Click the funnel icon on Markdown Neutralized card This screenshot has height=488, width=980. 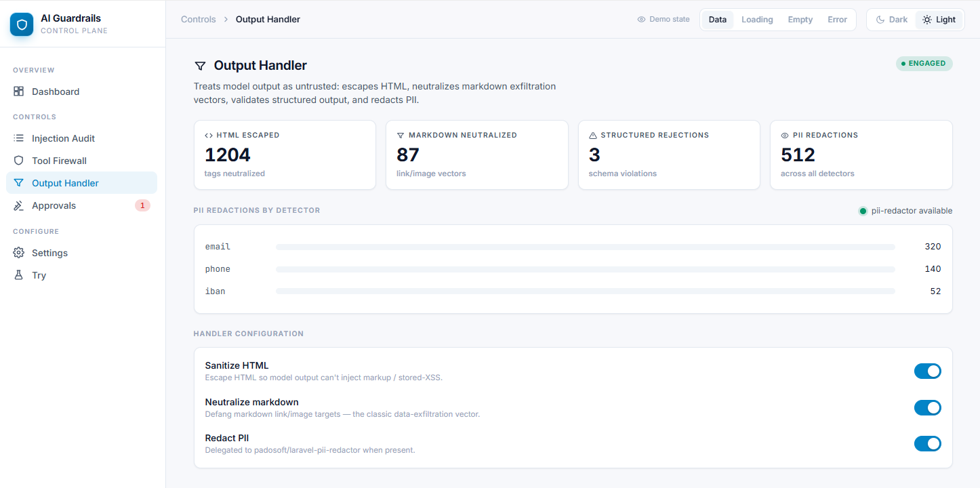(401, 136)
